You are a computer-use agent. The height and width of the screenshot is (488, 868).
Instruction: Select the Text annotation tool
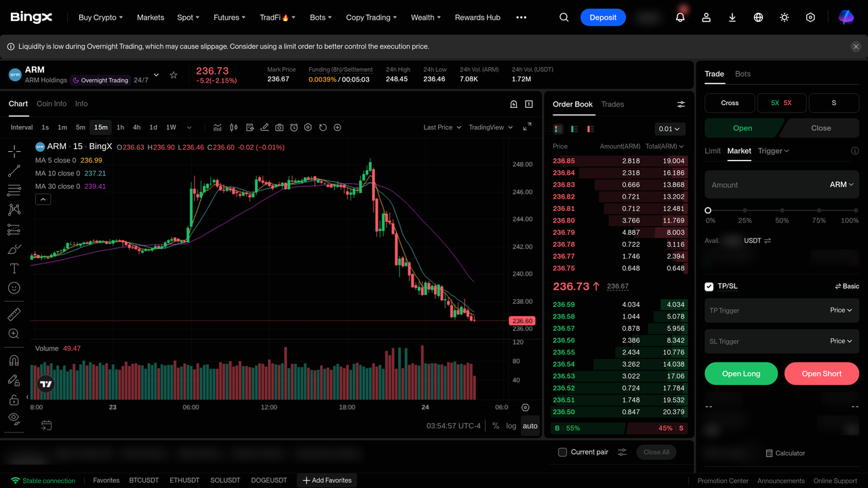coord(14,268)
